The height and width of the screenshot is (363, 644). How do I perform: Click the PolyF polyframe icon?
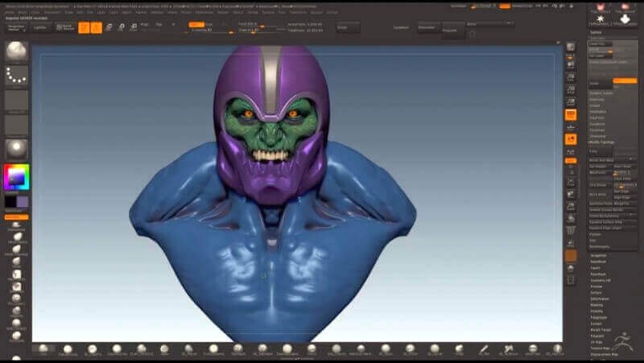[571, 231]
